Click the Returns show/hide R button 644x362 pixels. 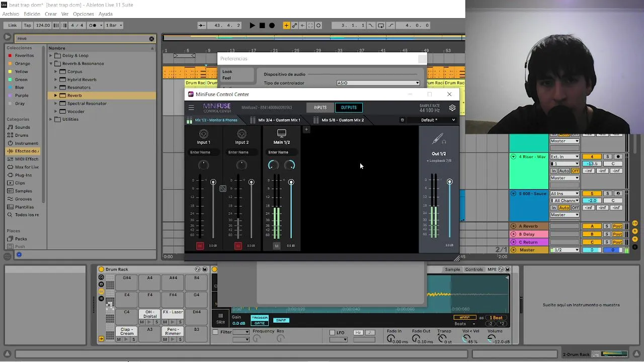click(635, 230)
